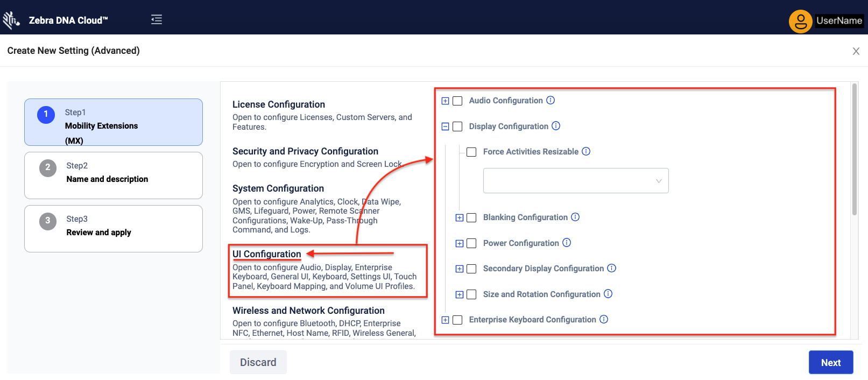Select the UI Configuration category
The image size is (868, 380).
point(267,254)
